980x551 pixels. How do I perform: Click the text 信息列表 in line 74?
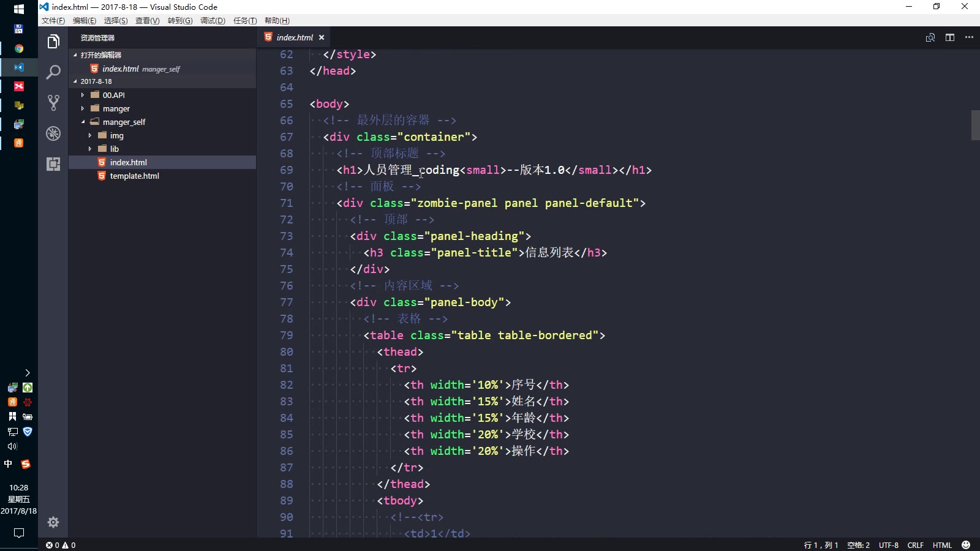point(549,253)
